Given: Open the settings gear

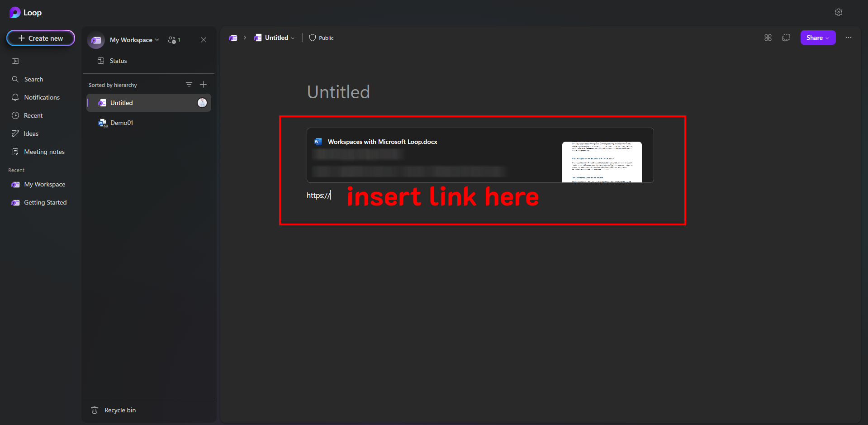Looking at the screenshot, I should tap(839, 12).
